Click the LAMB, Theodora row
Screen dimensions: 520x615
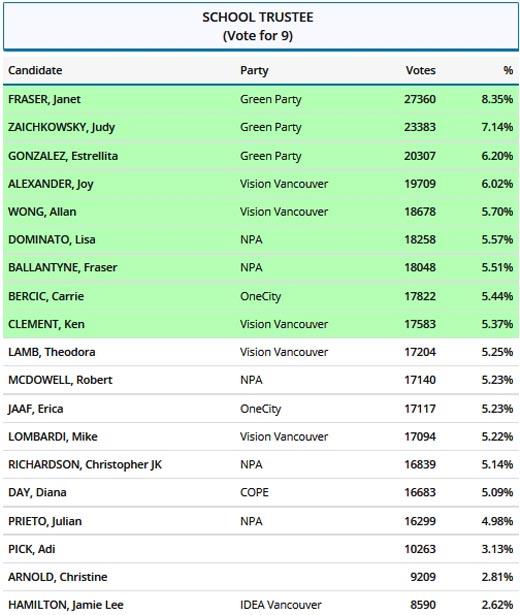tap(261, 352)
